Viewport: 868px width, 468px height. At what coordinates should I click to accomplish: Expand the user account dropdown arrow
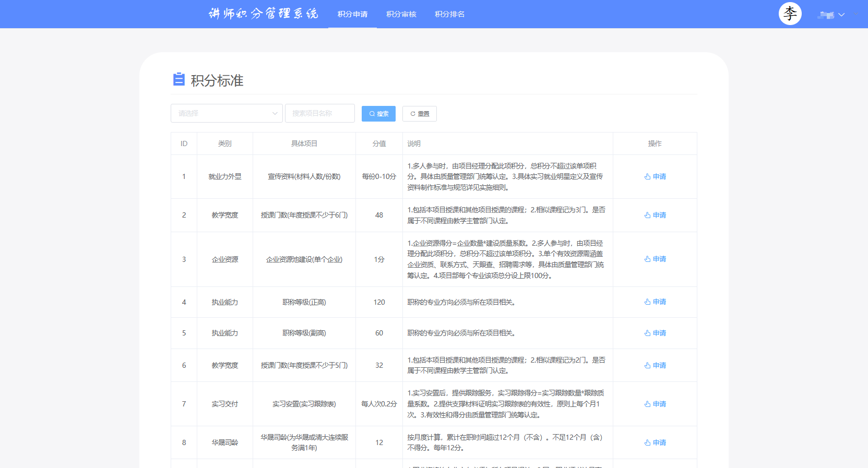point(841,15)
